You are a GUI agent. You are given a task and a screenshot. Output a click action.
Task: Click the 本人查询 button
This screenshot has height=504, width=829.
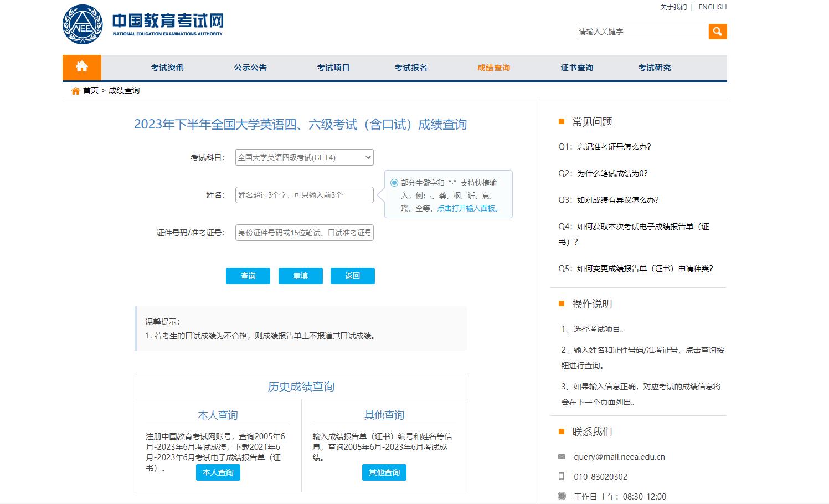[x=218, y=472]
